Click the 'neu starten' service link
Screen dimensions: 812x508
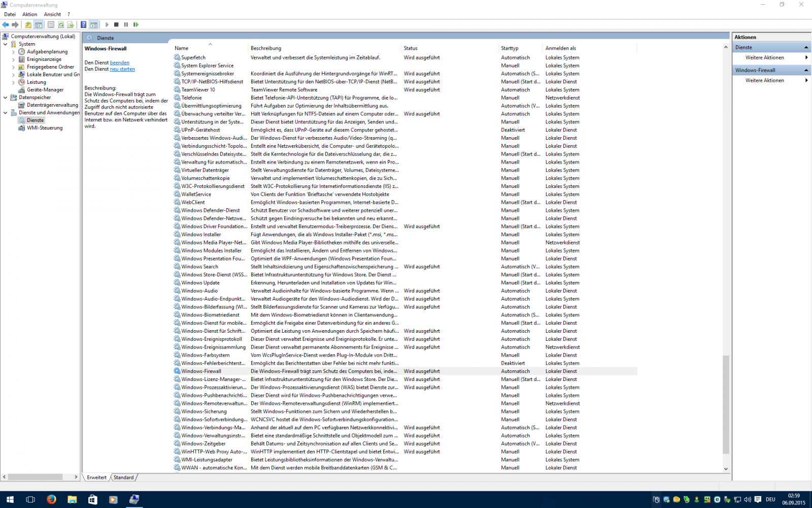[x=122, y=69]
